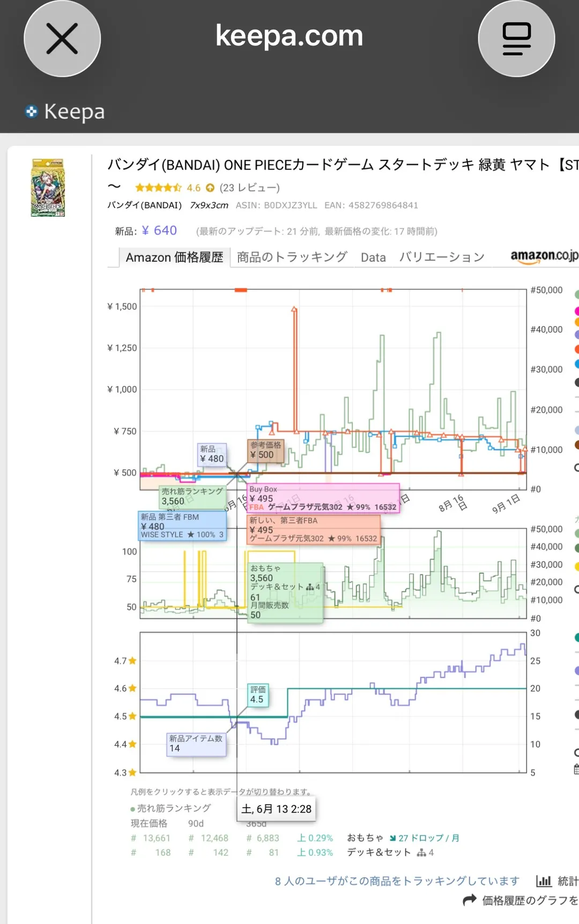Click the 参考価格 ¥ 500 tooltip
Viewport: 579px width, 924px height.
coord(265,450)
